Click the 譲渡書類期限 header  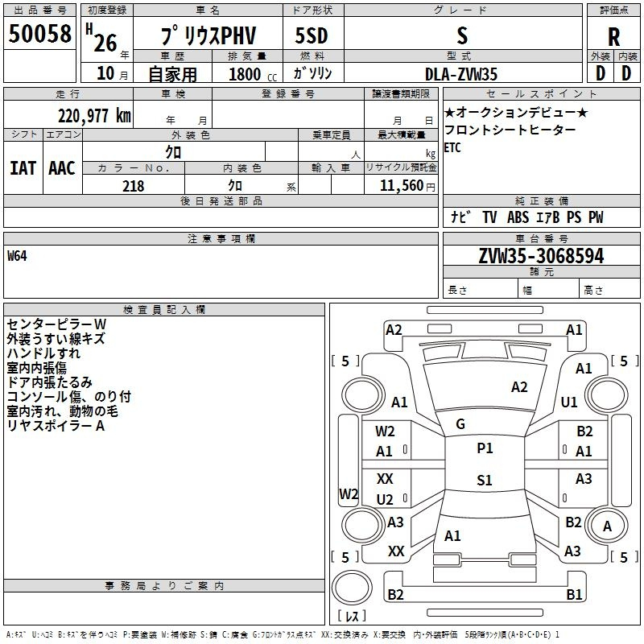(x=401, y=93)
